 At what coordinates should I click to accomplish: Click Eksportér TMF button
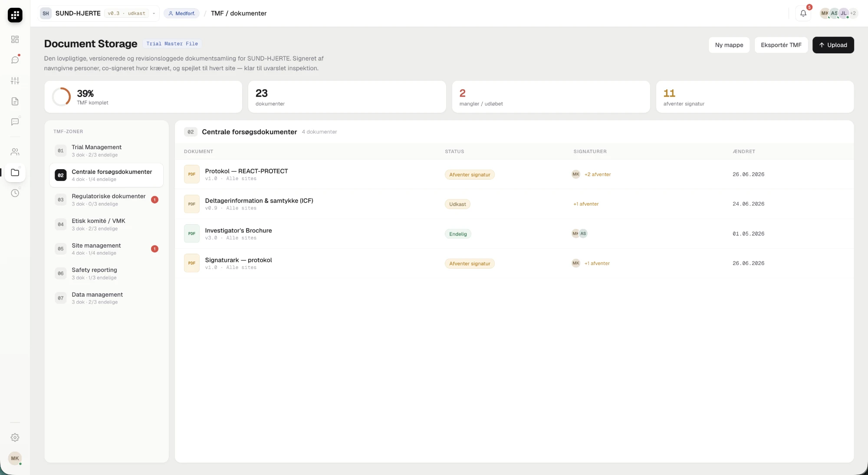[781, 45]
